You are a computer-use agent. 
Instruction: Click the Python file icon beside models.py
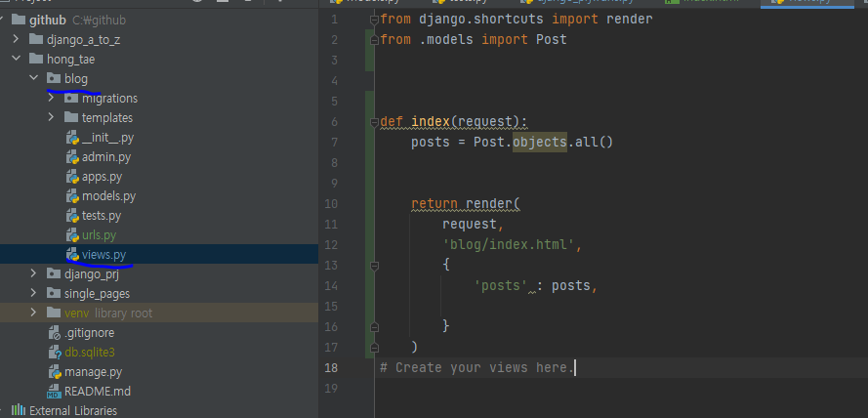[x=72, y=196]
